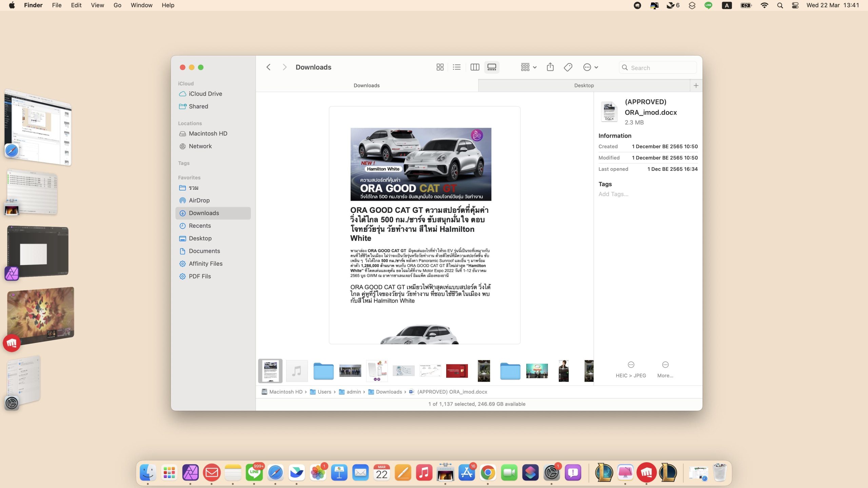Select the music file thumbnail

(297, 371)
